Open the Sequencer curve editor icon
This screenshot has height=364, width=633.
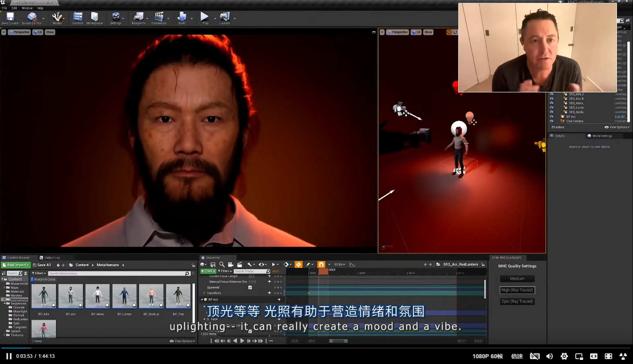(352, 265)
